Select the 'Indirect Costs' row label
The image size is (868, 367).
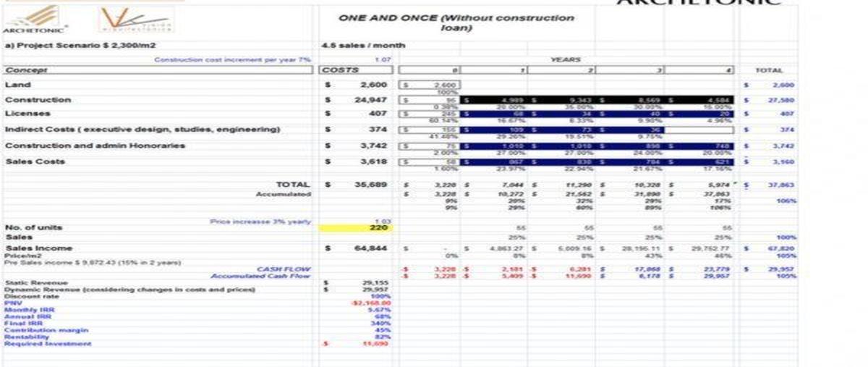(142, 130)
